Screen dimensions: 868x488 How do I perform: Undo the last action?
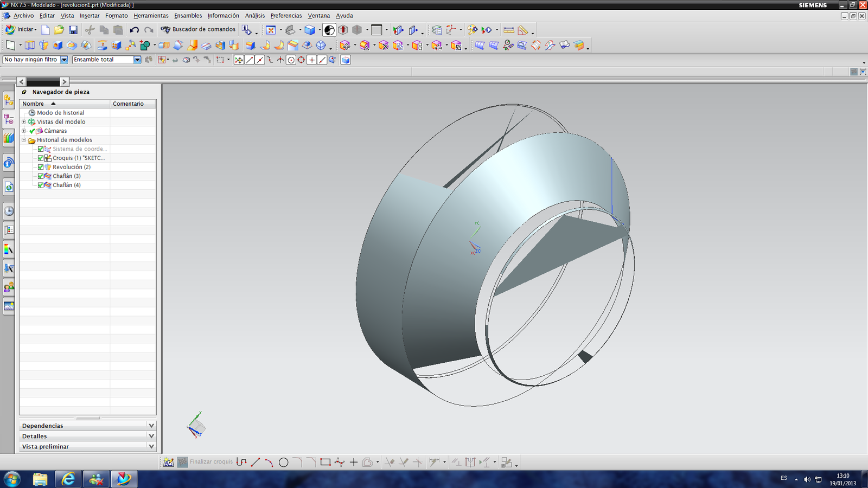pyautogui.click(x=135, y=30)
